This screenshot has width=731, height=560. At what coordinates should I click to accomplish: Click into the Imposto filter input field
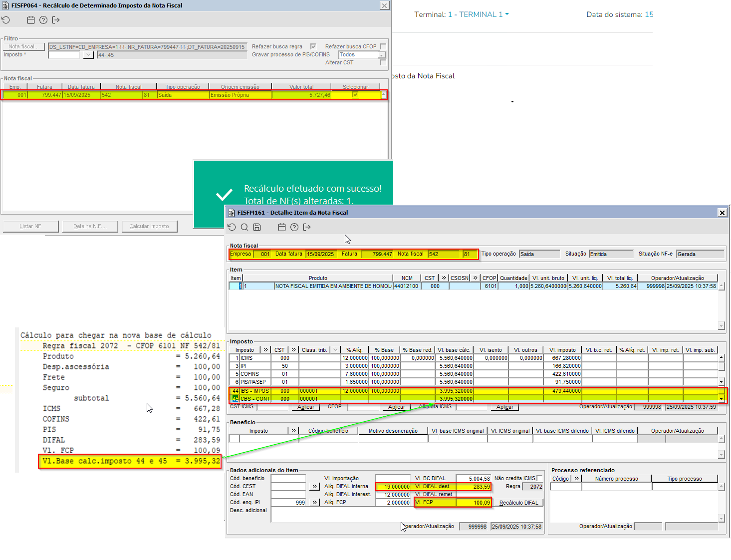pos(64,55)
